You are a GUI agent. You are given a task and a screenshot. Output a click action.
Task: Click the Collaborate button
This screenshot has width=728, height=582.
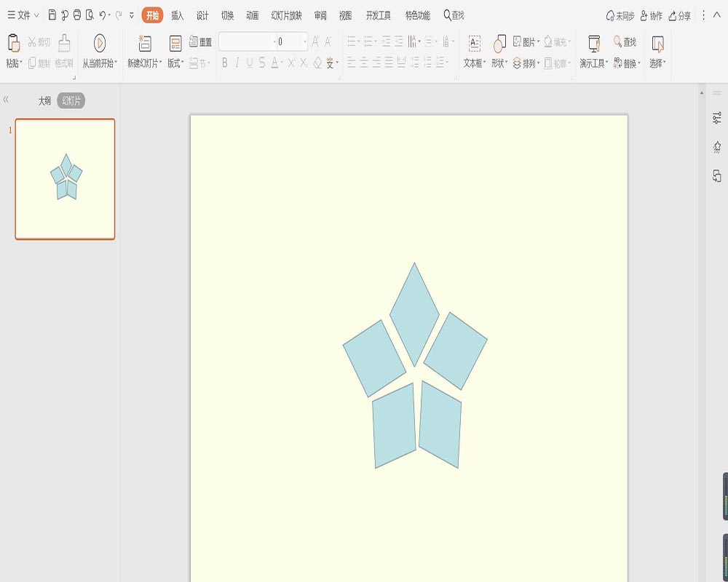click(651, 16)
